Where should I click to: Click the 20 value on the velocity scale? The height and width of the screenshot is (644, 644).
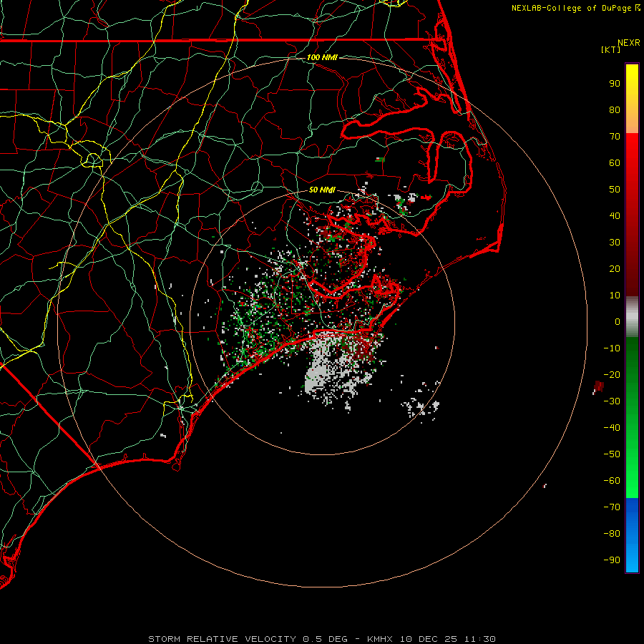(x=615, y=269)
